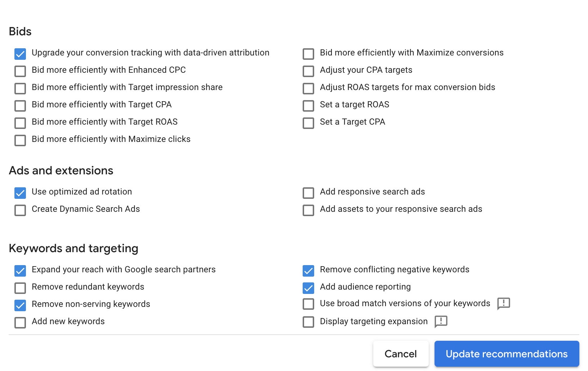Viewport: 588px width, 371px height.
Task: Disable Use optimized ad rotation
Action: coord(20,193)
